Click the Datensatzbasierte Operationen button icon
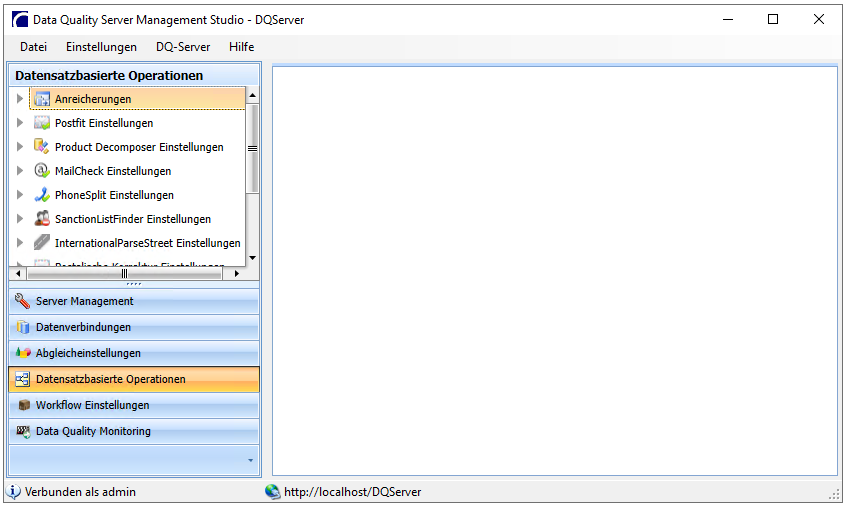Screen dimensions: 847x507 pos(22,379)
